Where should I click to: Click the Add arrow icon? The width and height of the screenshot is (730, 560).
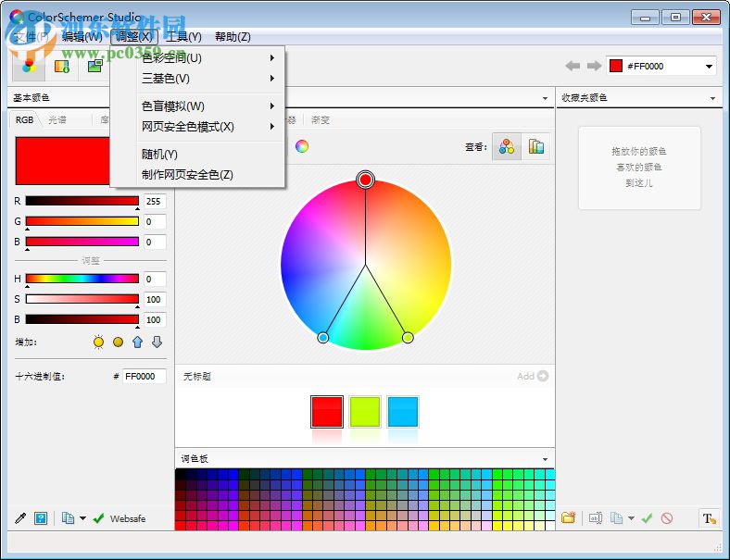pos(542,376)
